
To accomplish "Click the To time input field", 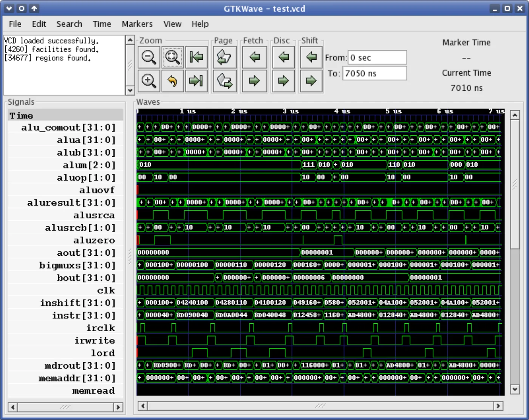I will pyautogui.click(x=374, y=73).
